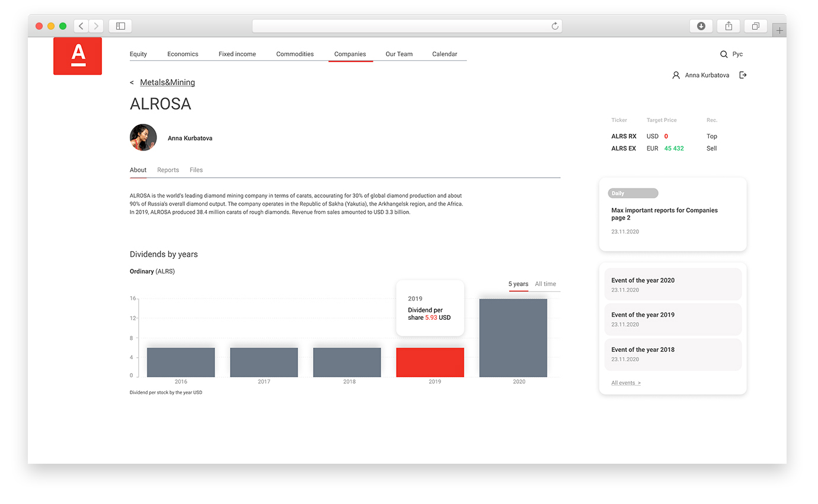818x504 pixels.
Task: Click the 2017 dividend bar
Action: 264,362
